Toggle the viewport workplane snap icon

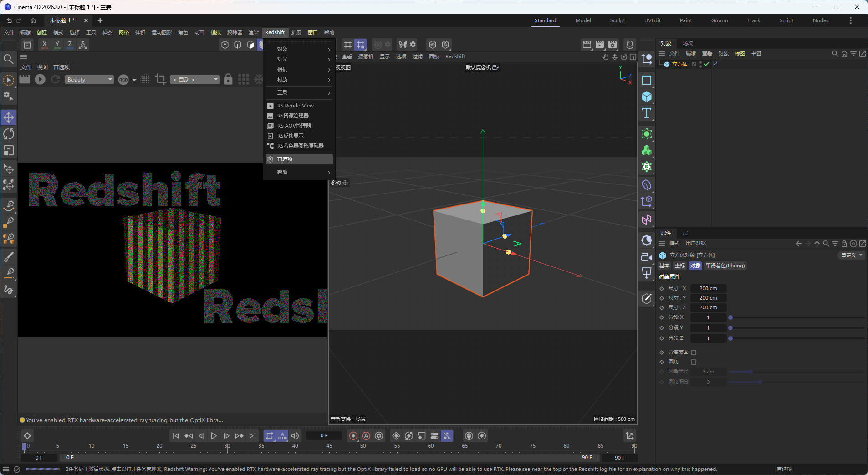[x=361, y=45]
